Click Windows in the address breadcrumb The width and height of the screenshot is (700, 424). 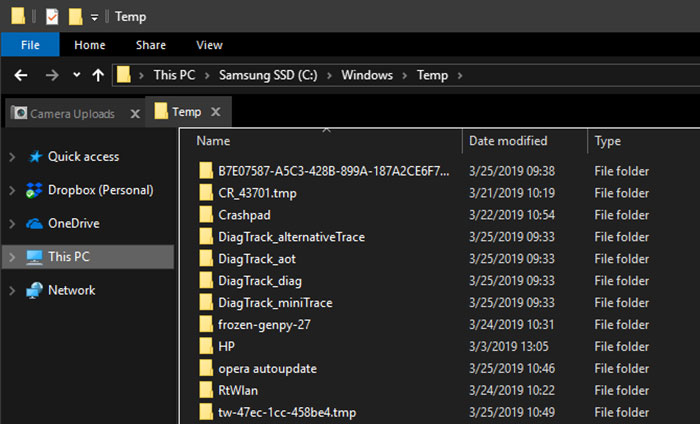click(365, 75)
